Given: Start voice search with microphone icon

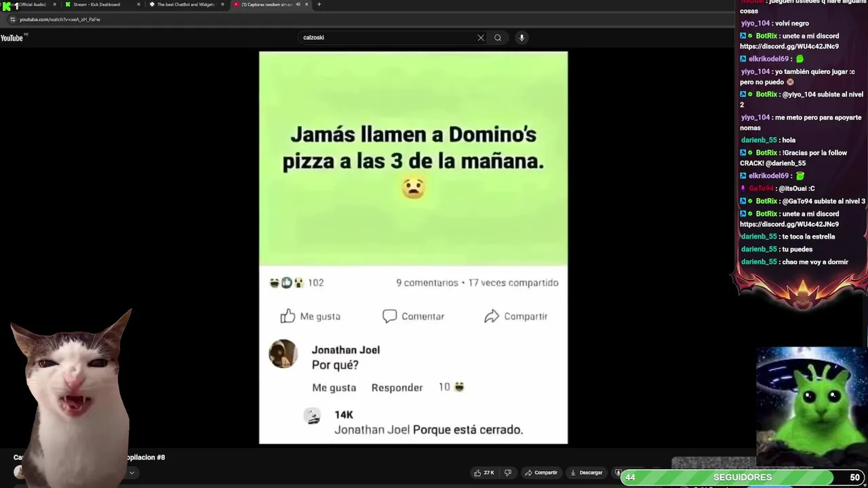Looking at the screenshot, I should click(x=521, y=38).
